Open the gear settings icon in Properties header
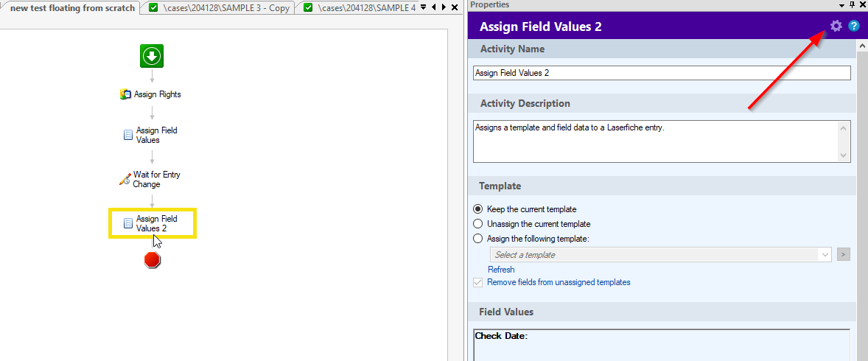Viewport: 868px width, 361px height. click(836, 26)
